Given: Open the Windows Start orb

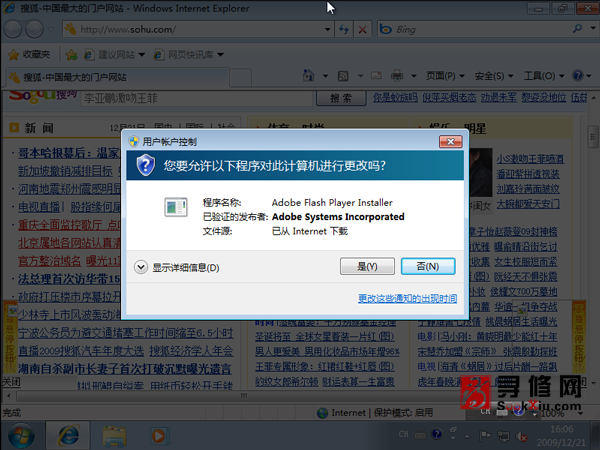Looking at the screenshot, I should click(21, 436).
